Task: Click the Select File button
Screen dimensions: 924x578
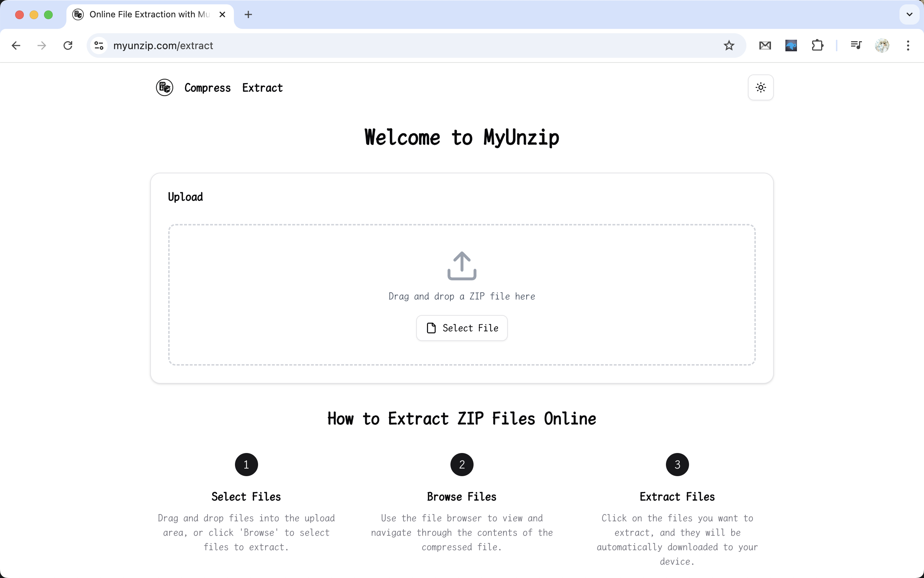Action: (462, 328)
